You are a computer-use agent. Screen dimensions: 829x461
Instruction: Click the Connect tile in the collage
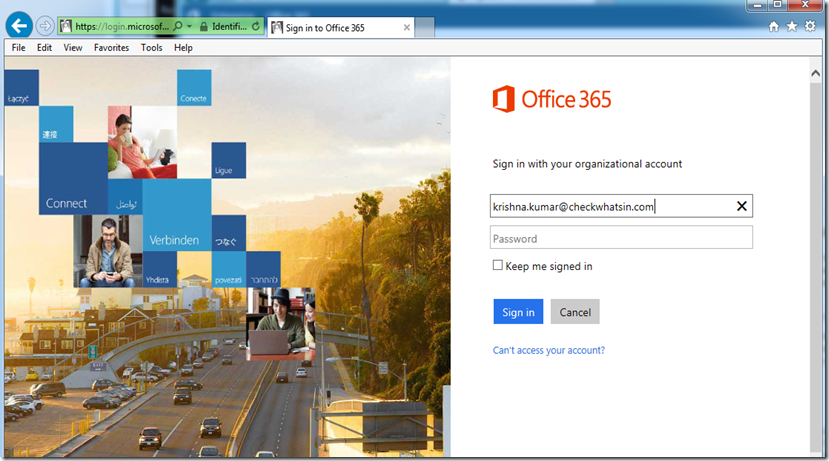73,179
